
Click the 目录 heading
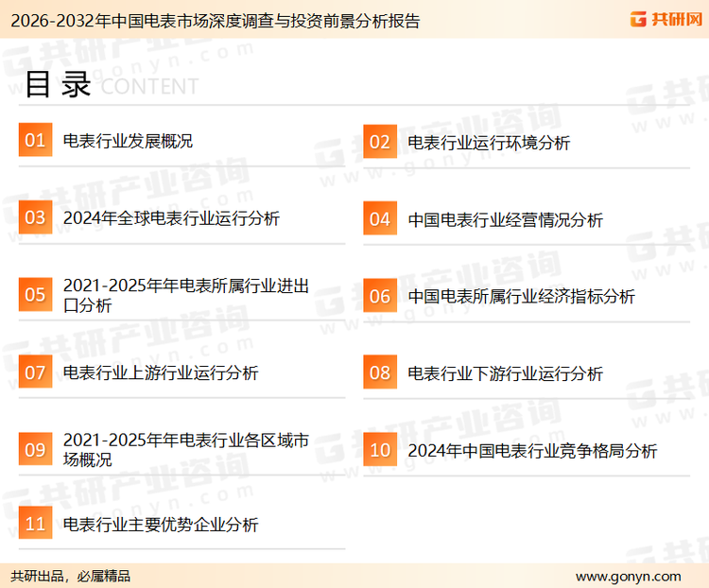[58, 84]
